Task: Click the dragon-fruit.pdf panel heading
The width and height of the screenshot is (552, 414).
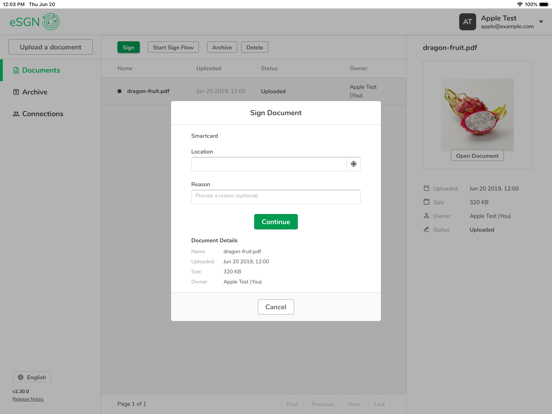Action: [x=450, y=48]
